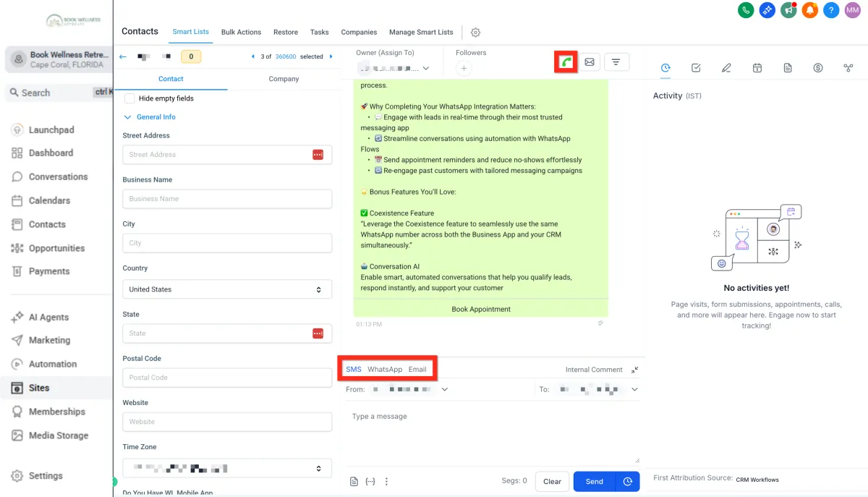This screenshot has width=868, height=497.
Task: Open the Manage Smart Lists tab
Action: pos(421,33)
